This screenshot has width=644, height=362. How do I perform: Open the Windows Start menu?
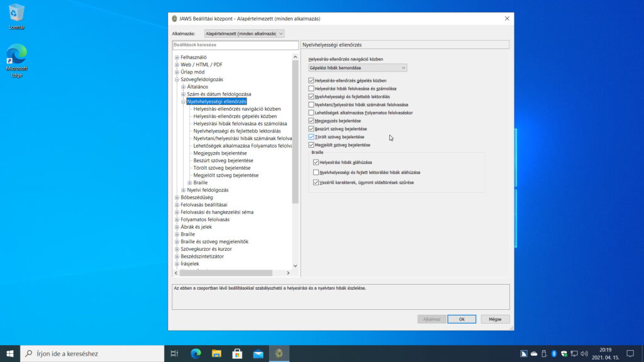click(10, 353)
